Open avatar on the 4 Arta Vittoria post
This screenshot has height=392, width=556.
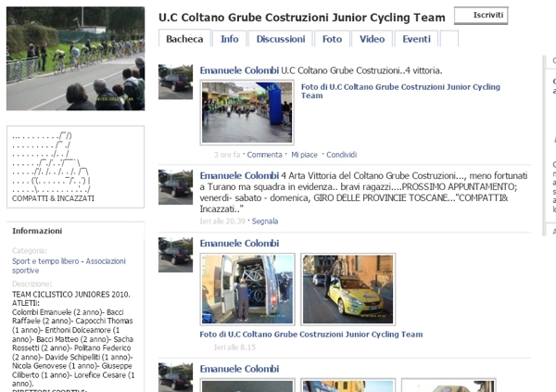175,187
